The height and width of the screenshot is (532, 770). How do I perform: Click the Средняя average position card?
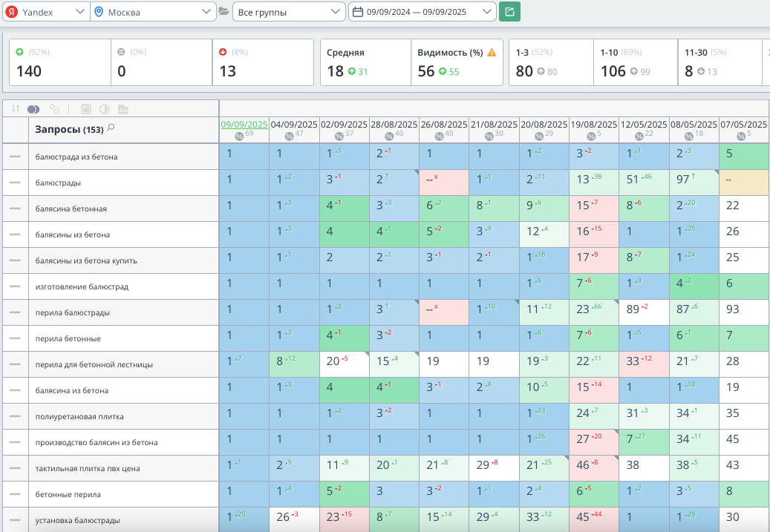[x=365, y=62]
